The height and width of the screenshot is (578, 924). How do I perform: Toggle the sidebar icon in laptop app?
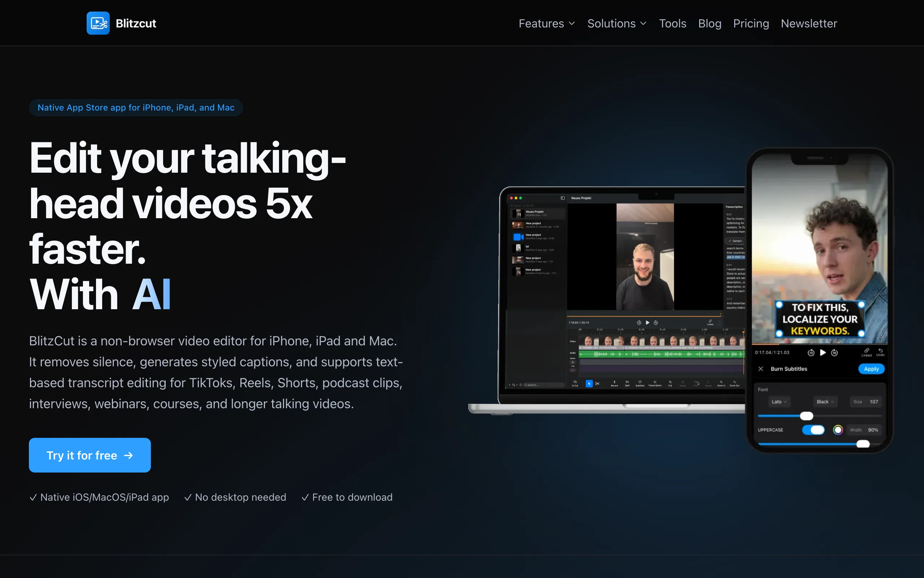562,198
